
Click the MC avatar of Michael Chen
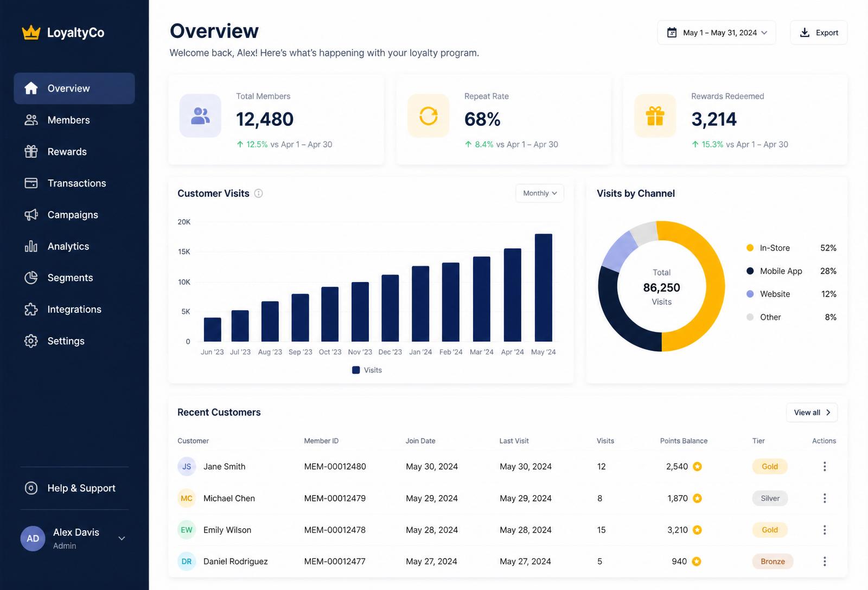[x=187, y=498]
